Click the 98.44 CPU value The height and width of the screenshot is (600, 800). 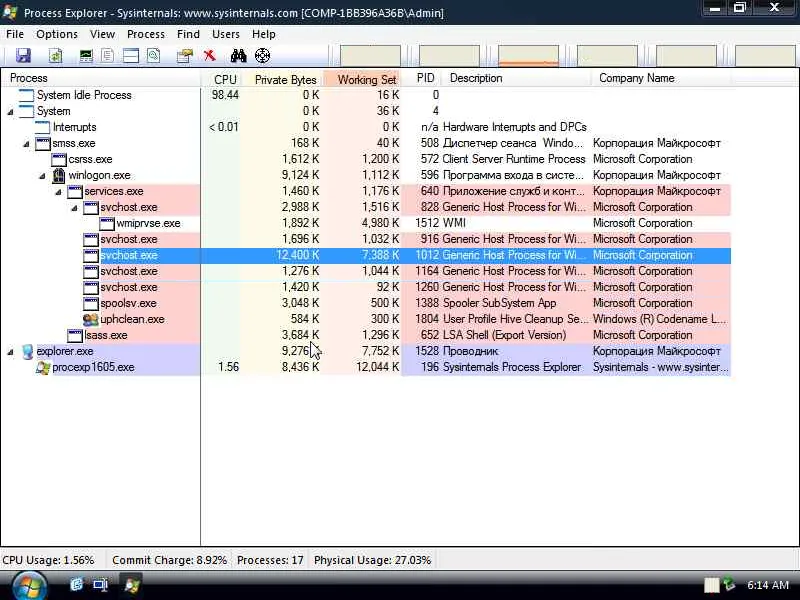pyautogui.click(x=225, y=95)
